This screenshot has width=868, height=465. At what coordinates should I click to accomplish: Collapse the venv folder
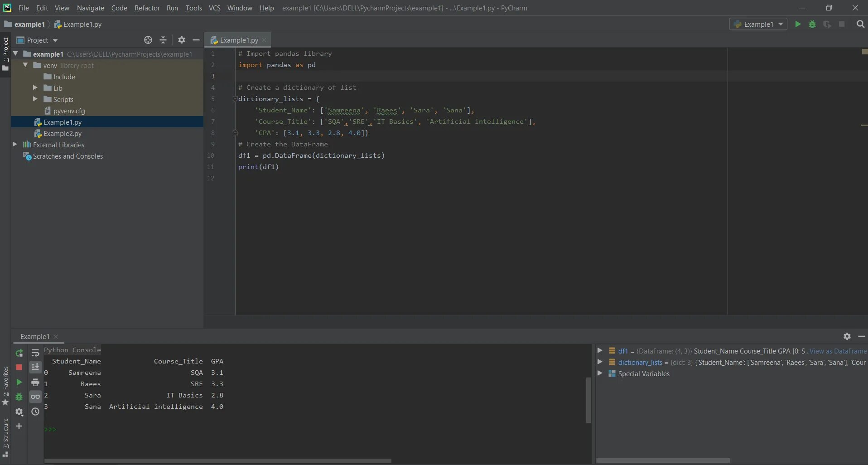[25, 65]
